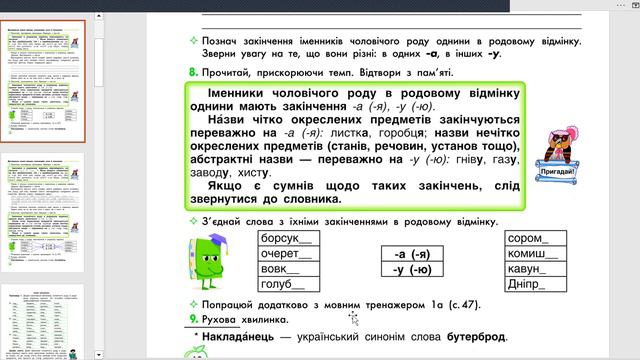Screen dimensions: 640x360
Task: Click the ending box '-а (-я)'
Action: [x=412, y=254]
